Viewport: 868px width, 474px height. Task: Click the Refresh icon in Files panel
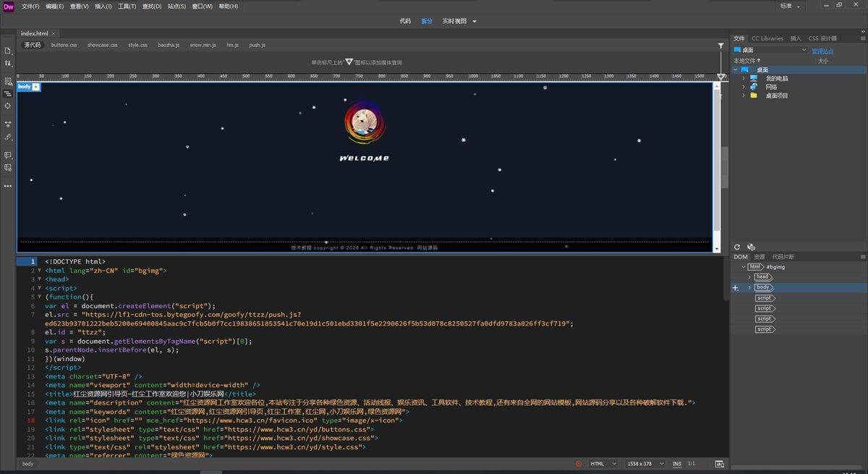click(x=737, y=247)
